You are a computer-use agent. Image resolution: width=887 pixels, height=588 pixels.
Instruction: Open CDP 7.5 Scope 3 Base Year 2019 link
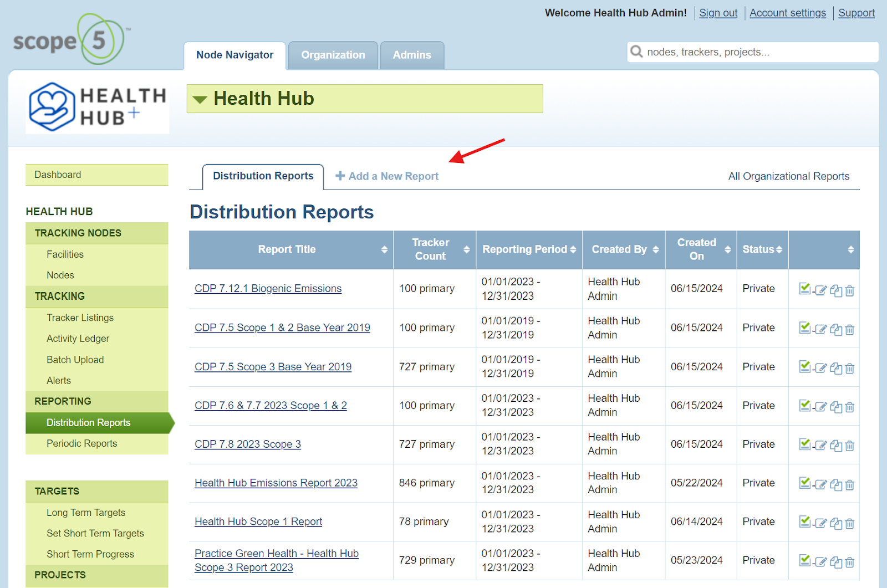tap(273, 367)
